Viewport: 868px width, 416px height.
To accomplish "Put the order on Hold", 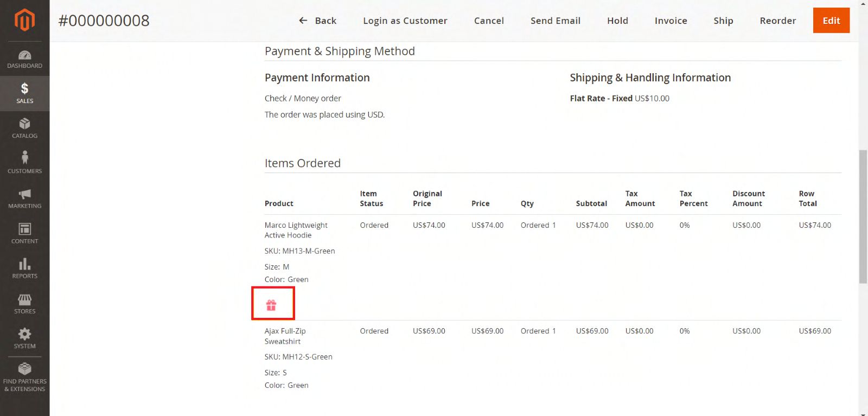I will (x=617, y=21).
